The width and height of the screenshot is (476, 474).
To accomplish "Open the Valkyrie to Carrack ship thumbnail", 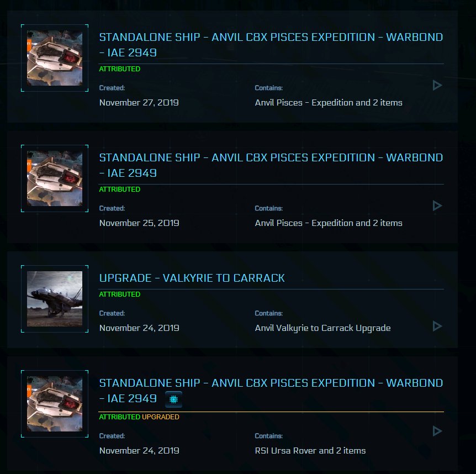I will [x=55, y=299].
